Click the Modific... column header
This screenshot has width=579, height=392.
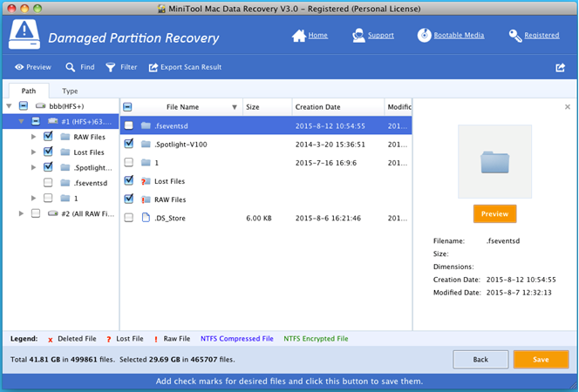coord(398,107)
